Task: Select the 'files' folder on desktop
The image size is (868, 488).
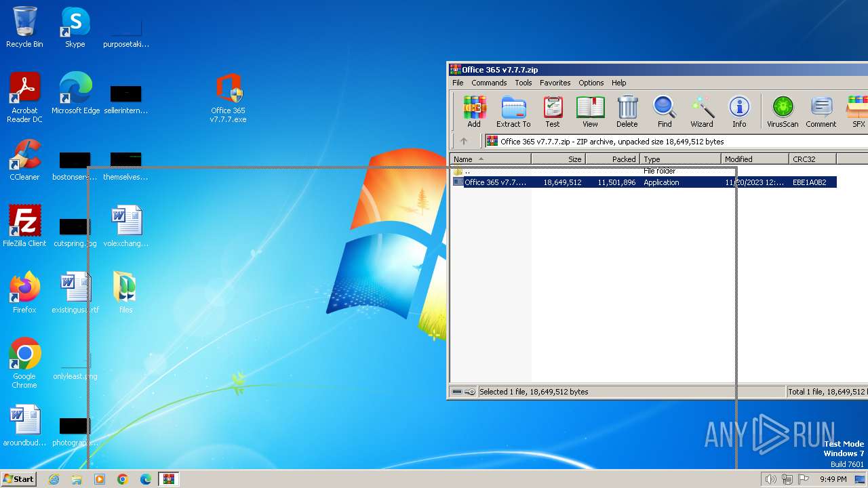Action: (125, 293)
